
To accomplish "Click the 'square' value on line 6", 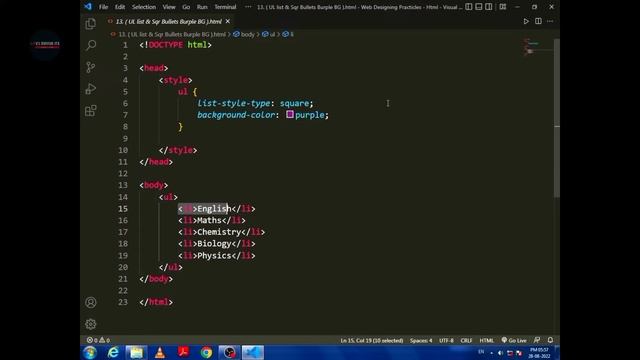I will tap(294, 103).
